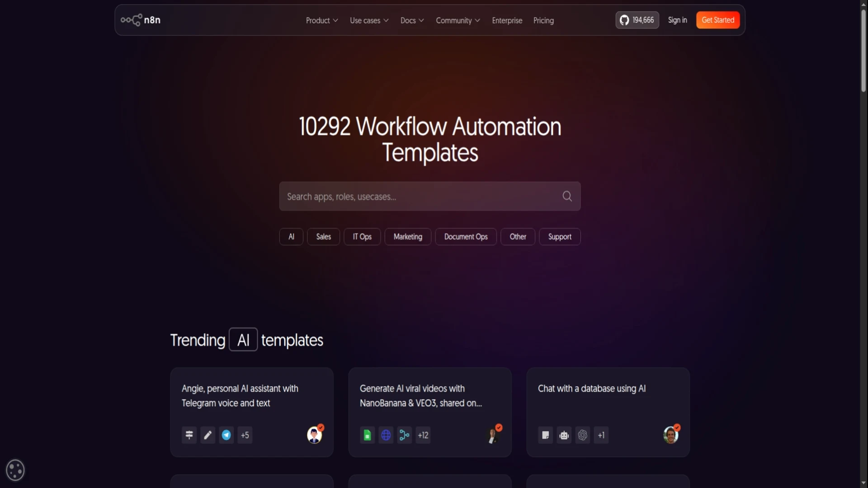Open the Enterprise menu item
This screenshot has width=868, height=488.
[x=507, y=20]
